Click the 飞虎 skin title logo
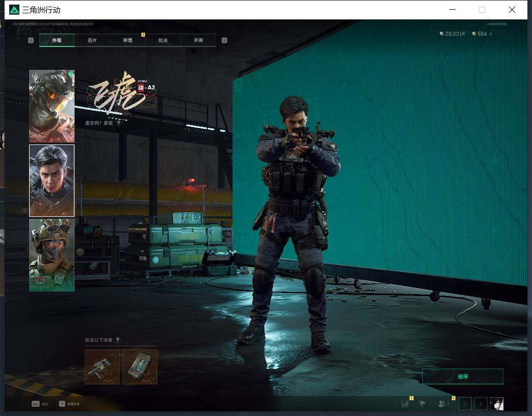Screen dimensions: 532x416 (122, 93)
